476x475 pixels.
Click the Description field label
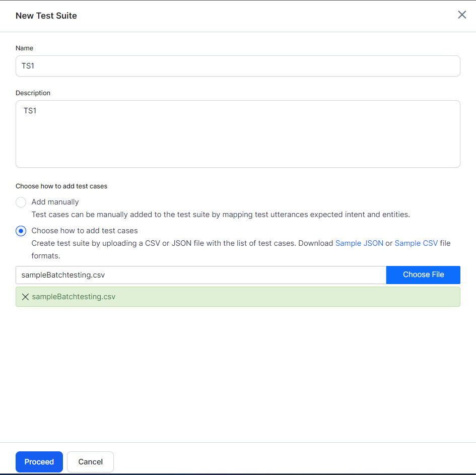coord(33,93)
